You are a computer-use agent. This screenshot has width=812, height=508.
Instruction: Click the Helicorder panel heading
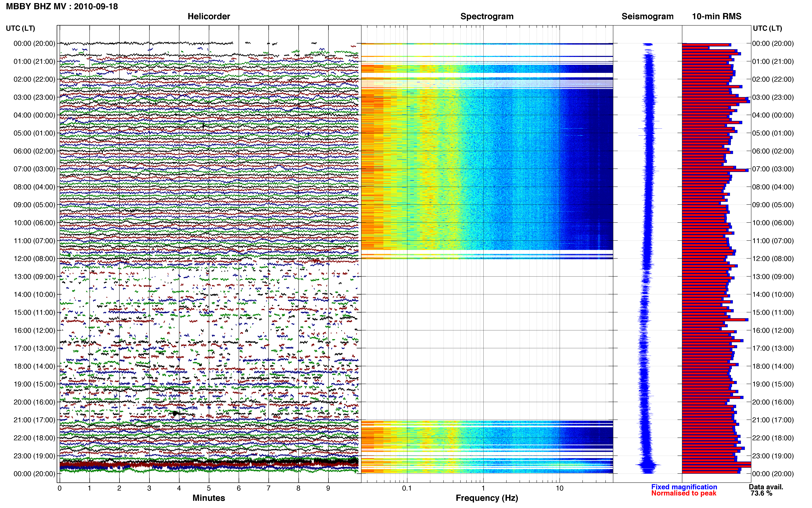pyautogui.click(x=209, y=16)
